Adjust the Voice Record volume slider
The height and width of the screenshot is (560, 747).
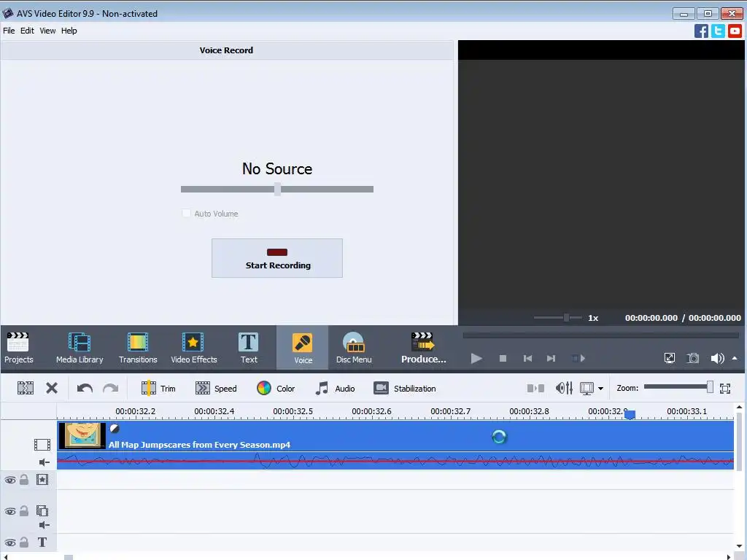[276, 189]
